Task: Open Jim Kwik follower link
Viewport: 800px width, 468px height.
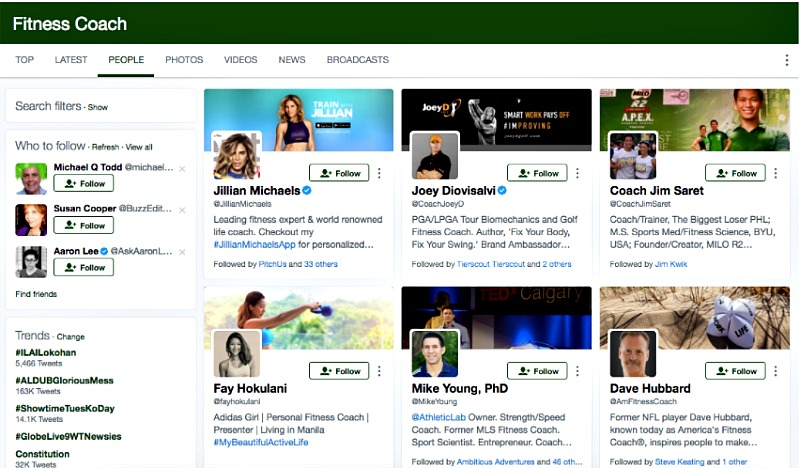Action: tap(671, 264)
